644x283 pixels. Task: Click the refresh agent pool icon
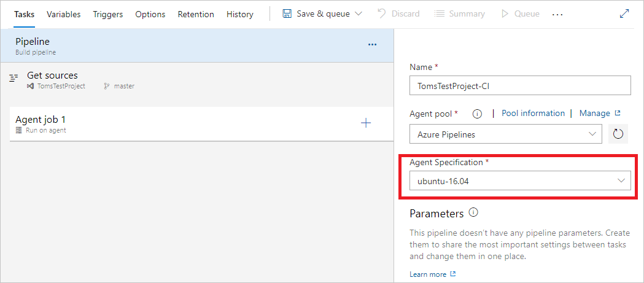(x=618, y=134)
